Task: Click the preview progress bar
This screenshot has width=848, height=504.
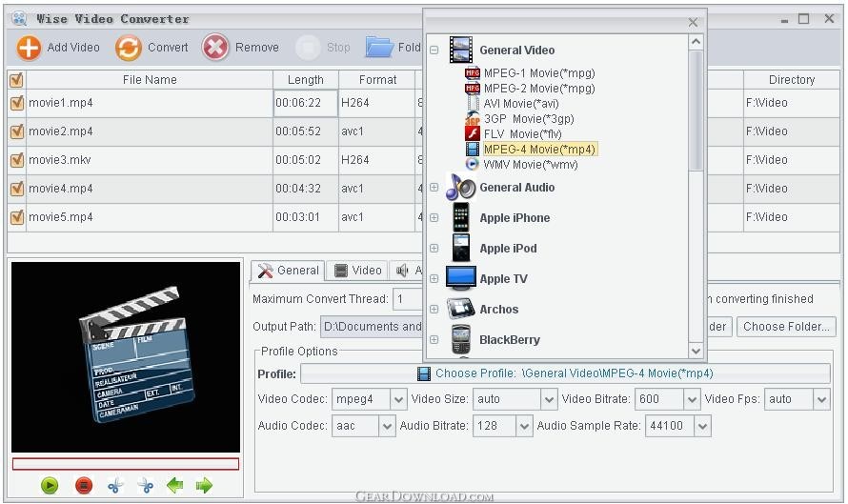Action: (x=126, y=464)
